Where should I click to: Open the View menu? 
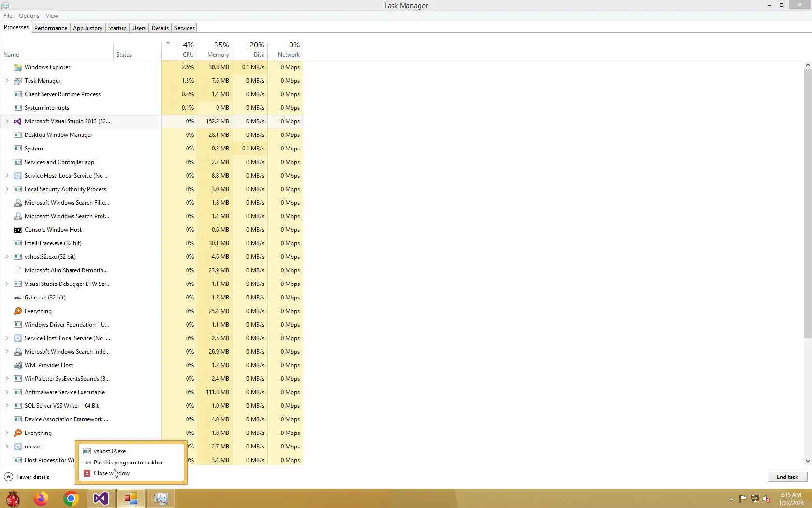pyautogui.click(x=52, y=16)
